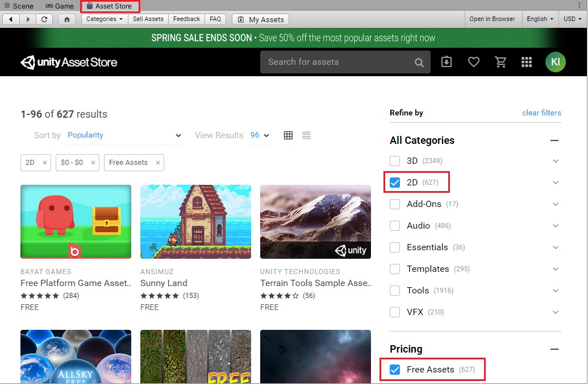This screenshot has width=588, height=385.
Task: Click the clear filters link
Action: click(541, 113)
